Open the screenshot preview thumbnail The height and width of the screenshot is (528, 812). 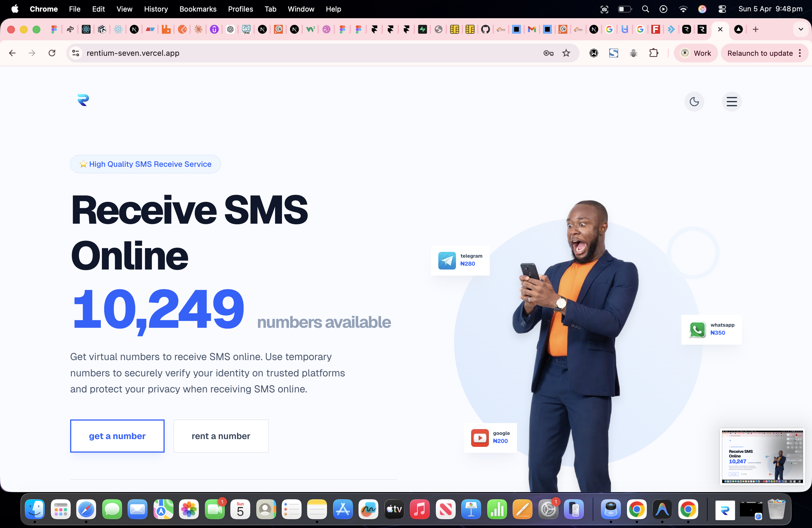(762, 457)
